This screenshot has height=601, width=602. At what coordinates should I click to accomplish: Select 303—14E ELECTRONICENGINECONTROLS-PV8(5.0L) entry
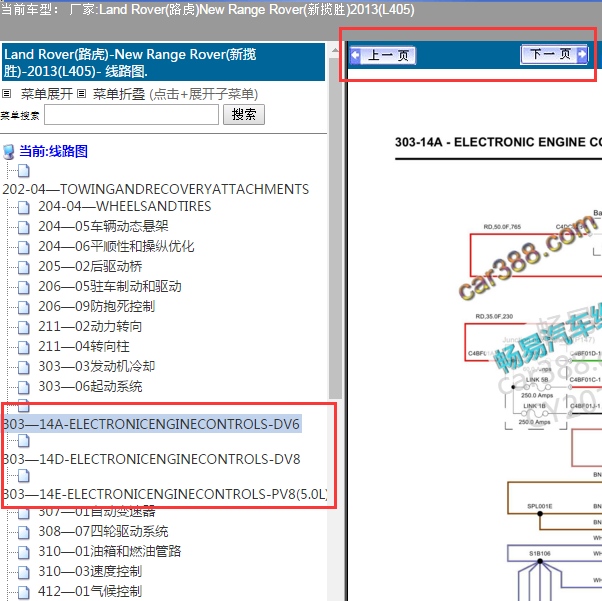coord(165,494)
